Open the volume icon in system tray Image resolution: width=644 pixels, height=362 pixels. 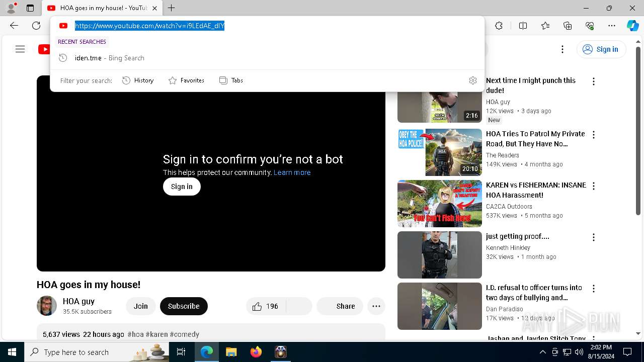579,352
